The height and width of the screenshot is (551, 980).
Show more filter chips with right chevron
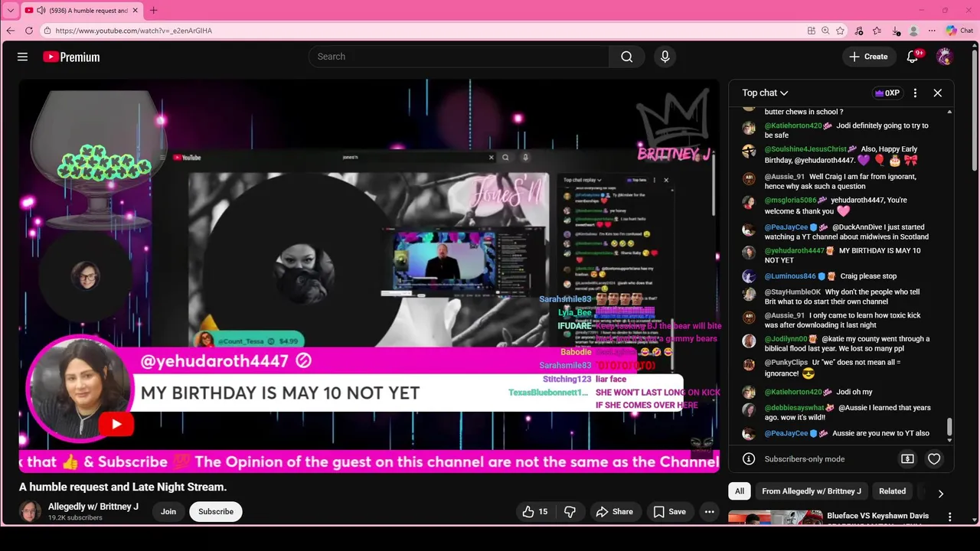tap(940, 494)
